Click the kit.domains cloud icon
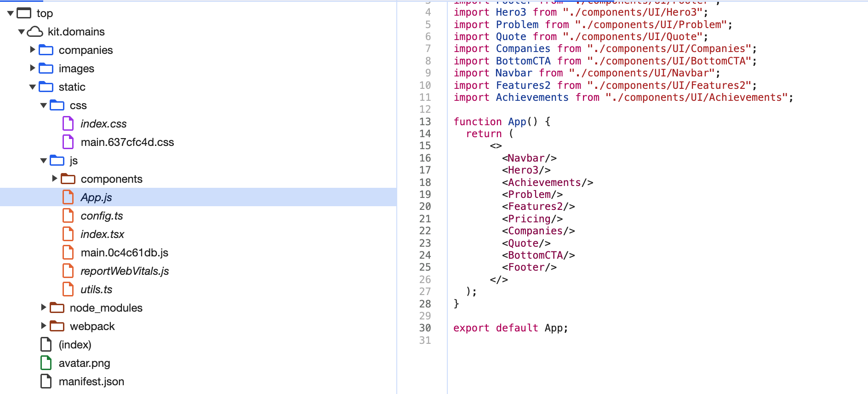The image size is (868, 394). 35,32
